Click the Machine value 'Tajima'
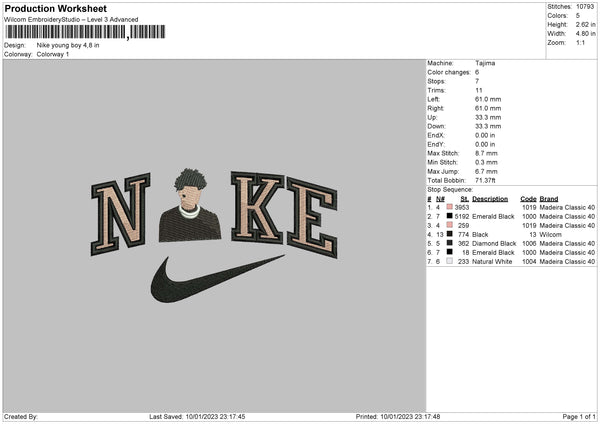The height and width of the screenshot is (424, 600). [x=485, y=63]
